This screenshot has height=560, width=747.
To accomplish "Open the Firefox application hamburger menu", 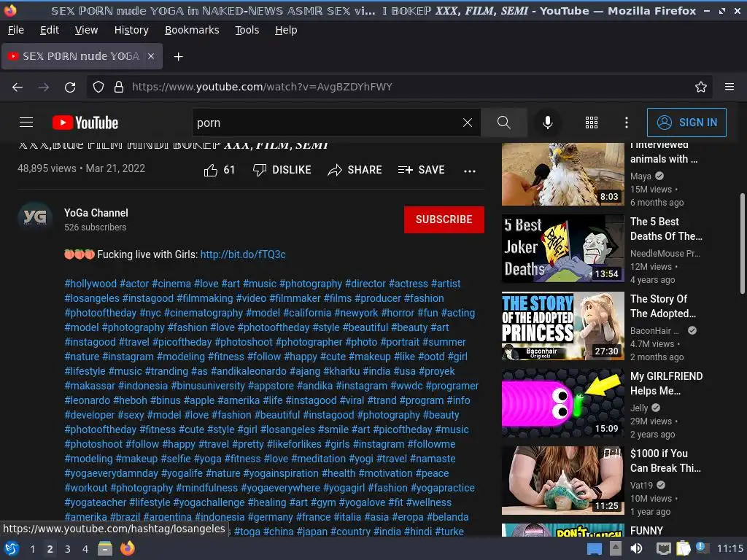I will coord(729,87).
